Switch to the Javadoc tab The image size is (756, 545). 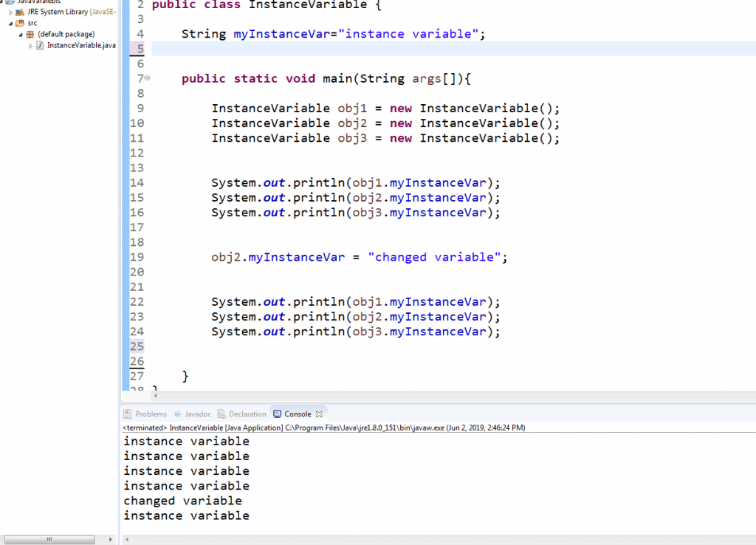(198, 414)
